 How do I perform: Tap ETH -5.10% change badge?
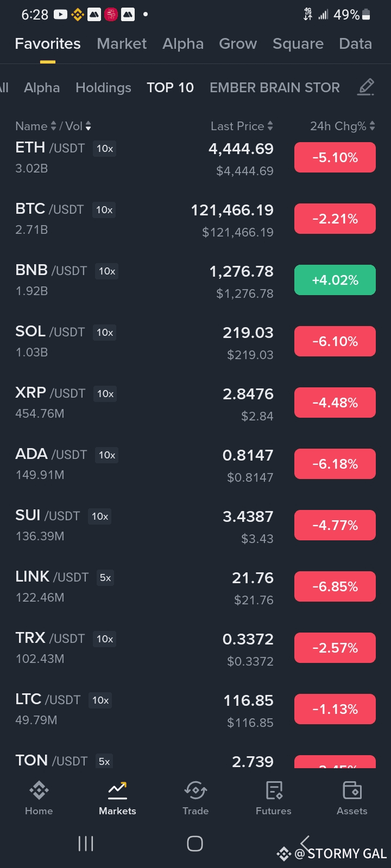[335, 157]
